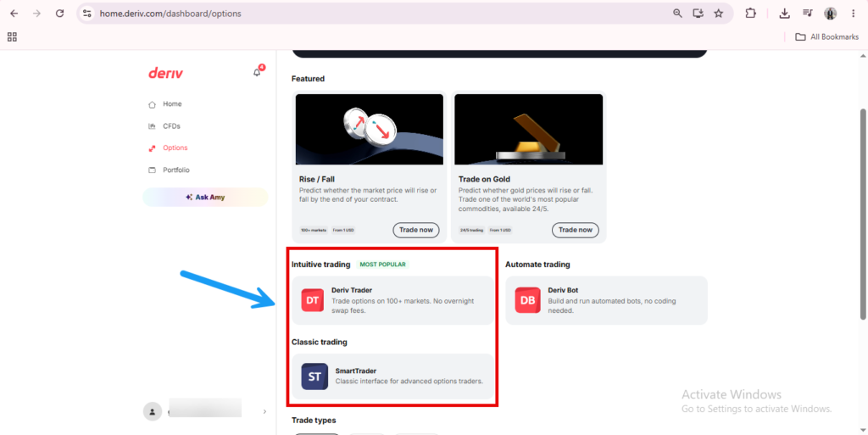Image resolution: width=868 pixels, height=435 pixels.
Task: Click the MOST POPULAR badge
Action: click(x=383, y=265)
